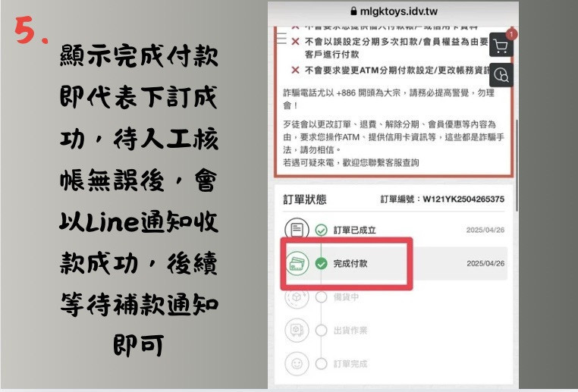Select the empty circle beside 備貨中

tap(321, 297)
